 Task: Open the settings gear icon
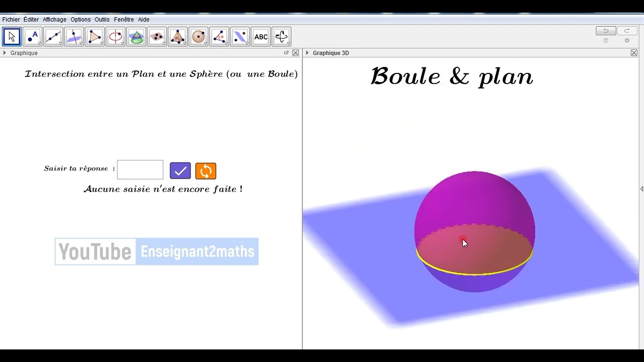(x=627, y=41)
